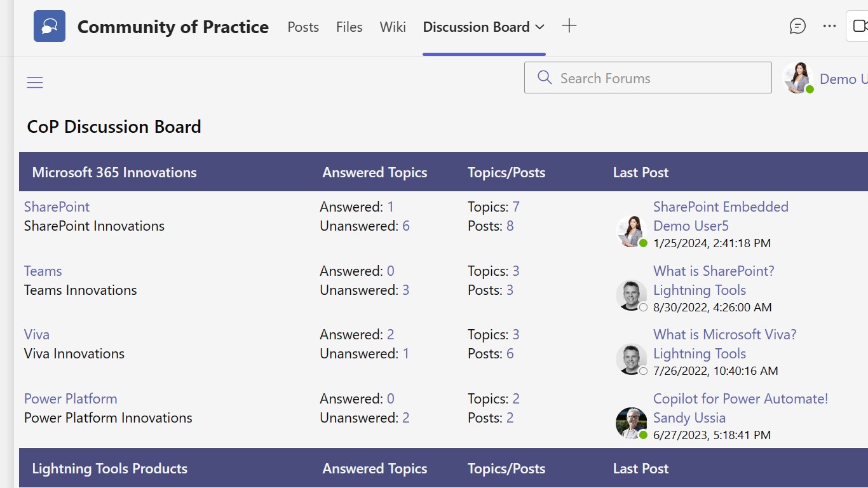Open the conversation chat icon
The width and height of the screenshot is (868, 488).
[x=797, y=26]
